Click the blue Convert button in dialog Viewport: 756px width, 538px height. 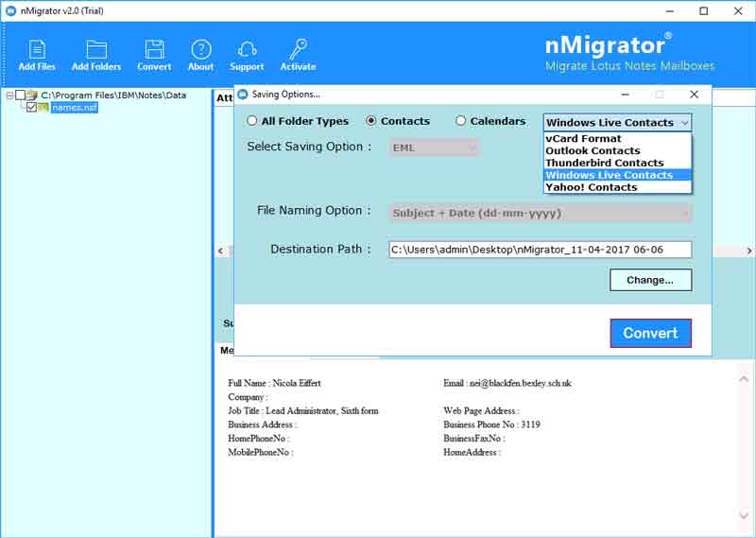(650, 333)
